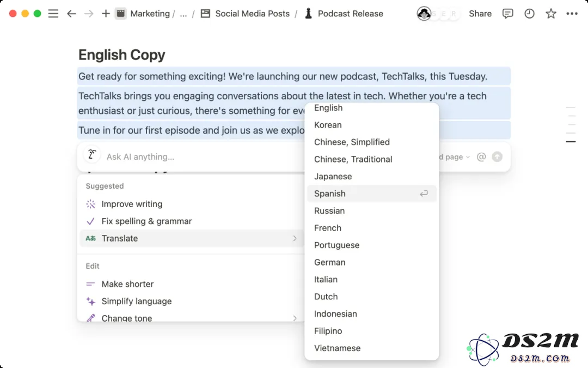Screen dimensions: 588x368
Task: Select German translation language
Action: click(x=372, y=262)
